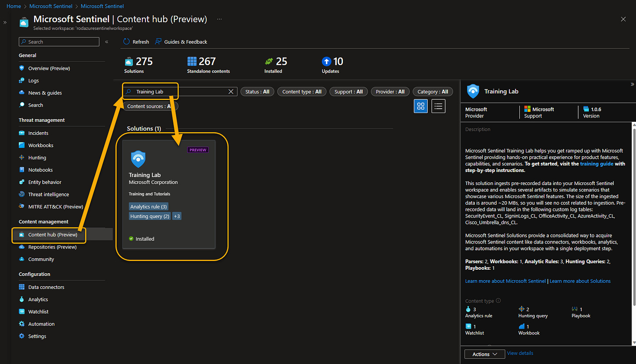The height and width of the screenshot is (364, 636).
Task: Click the Playbook content type icon
Action: point(575,309)
